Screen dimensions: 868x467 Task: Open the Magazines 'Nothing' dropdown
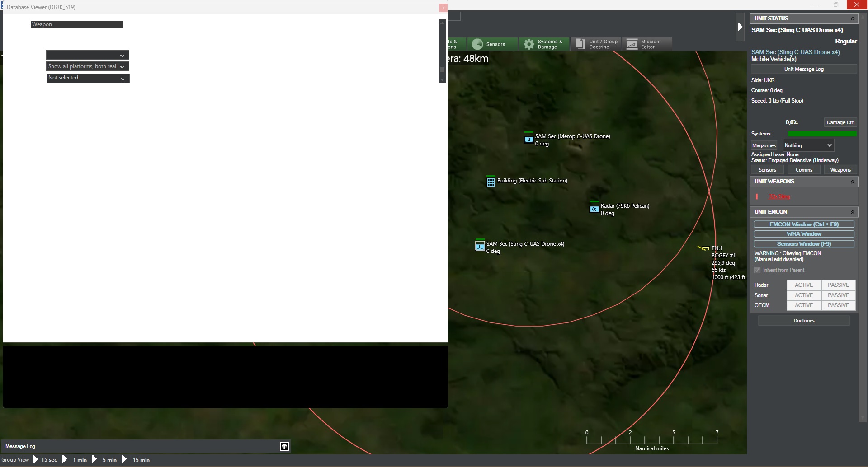tap(808, 145)
